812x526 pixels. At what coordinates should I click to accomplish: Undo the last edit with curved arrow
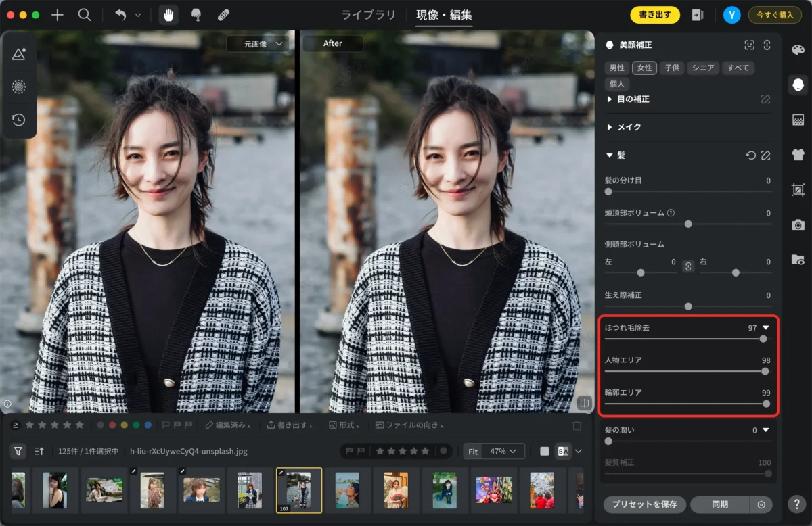click(120, 15)
